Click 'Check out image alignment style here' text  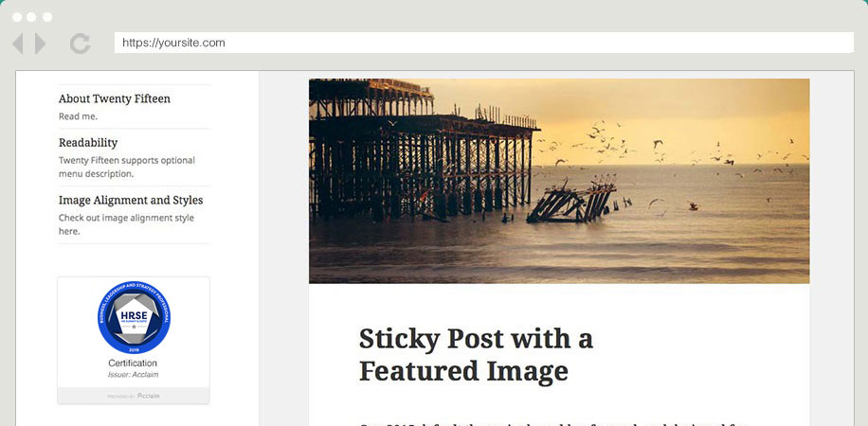tap(126, 224)
